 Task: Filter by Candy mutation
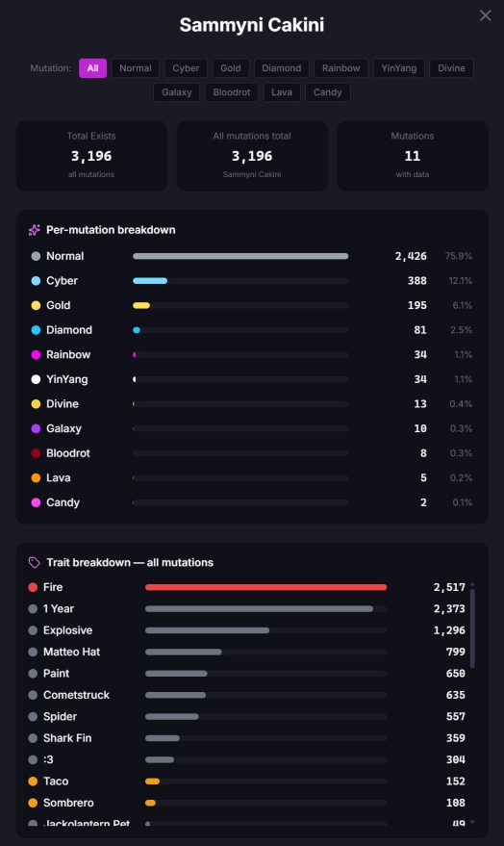[x=328, y=92]
